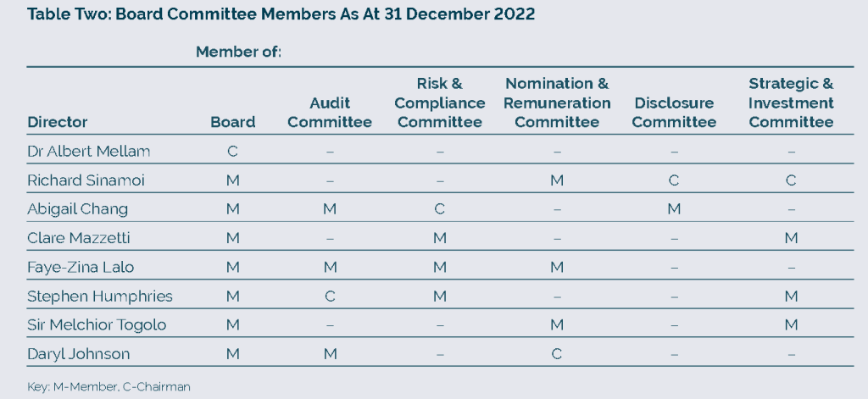Click the Disclosure Committee column header
Image resolution: width=868 pixels, height=399 pixels.
click(674, 113)
